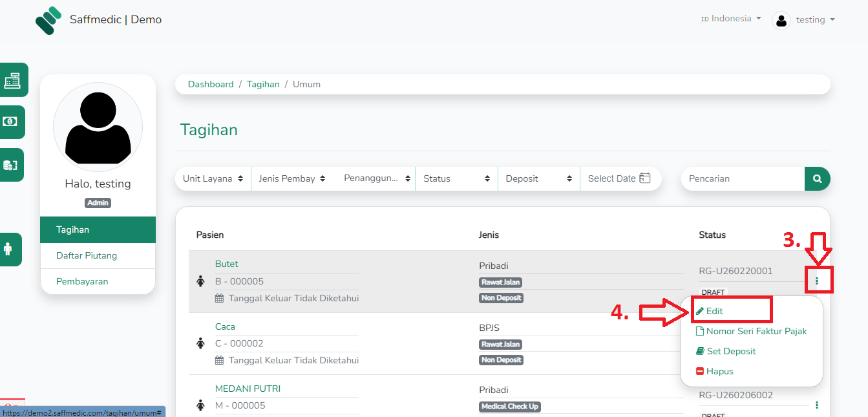Click the Dashboard breadcrumb link
The image size is (868, 417).
coord(211,84)
